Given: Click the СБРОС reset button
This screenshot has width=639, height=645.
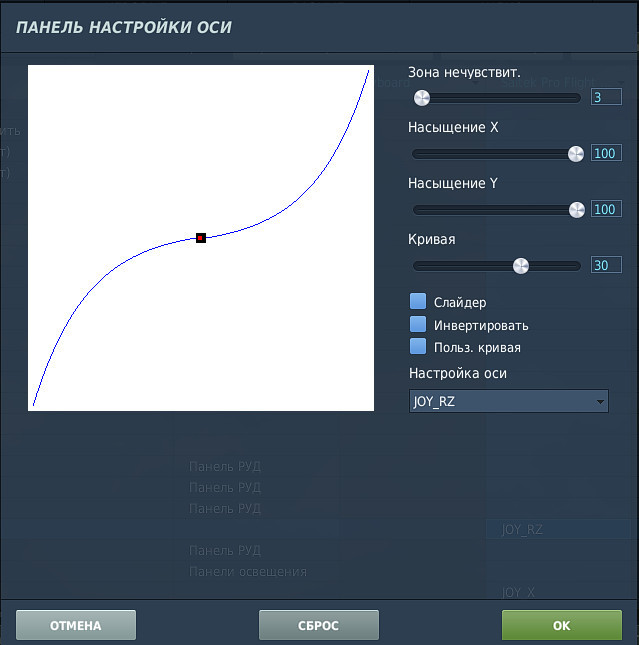Looking at the screenshot, I should [x=318, y=625].
